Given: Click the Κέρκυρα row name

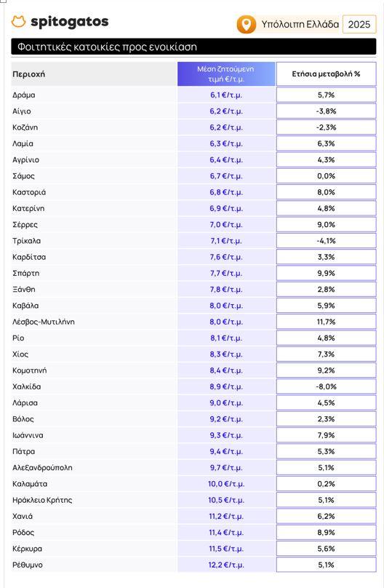Looking at the screenshot, I should pos(27,549).
